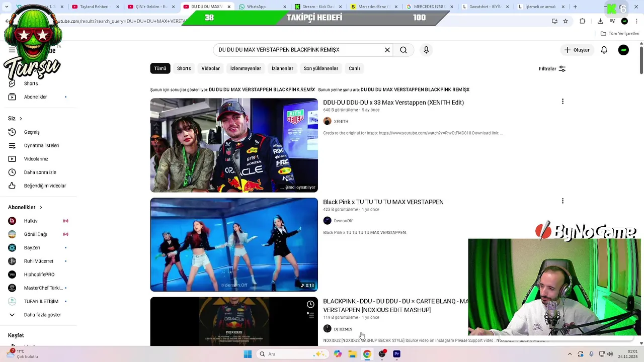Open the Chrome extensions puzzle icon
Viewport: 644px width, 362px height.
(x=583, y=21)
